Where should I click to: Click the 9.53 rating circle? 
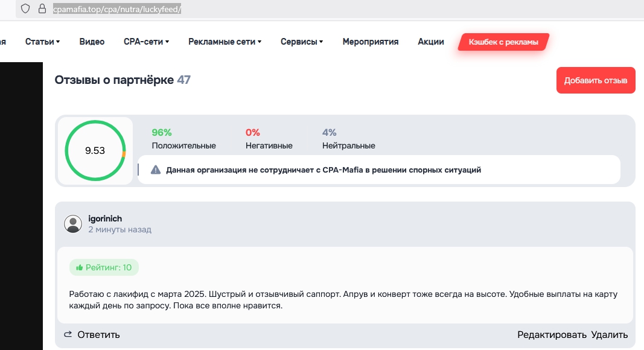[95, 151]
